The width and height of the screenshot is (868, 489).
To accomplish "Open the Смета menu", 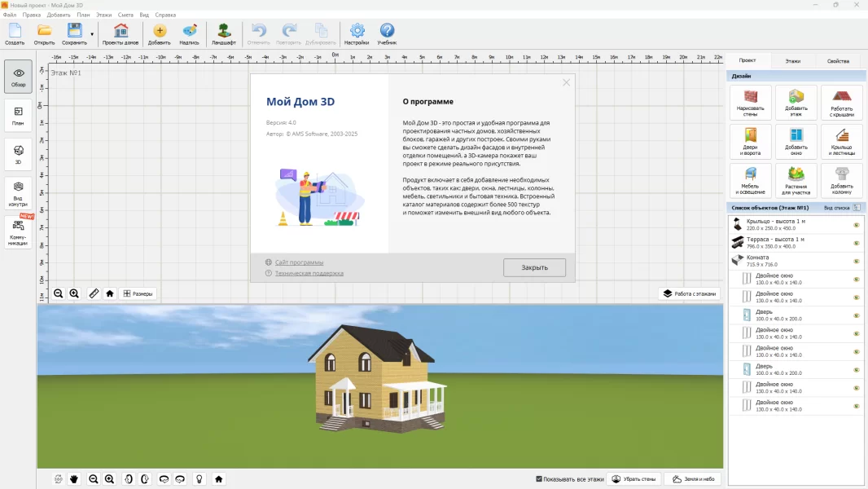I will coord(125,15).
